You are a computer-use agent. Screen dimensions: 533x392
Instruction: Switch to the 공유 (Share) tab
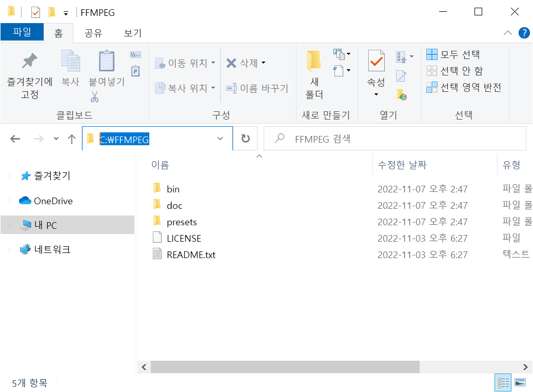[x=93, y=33]
